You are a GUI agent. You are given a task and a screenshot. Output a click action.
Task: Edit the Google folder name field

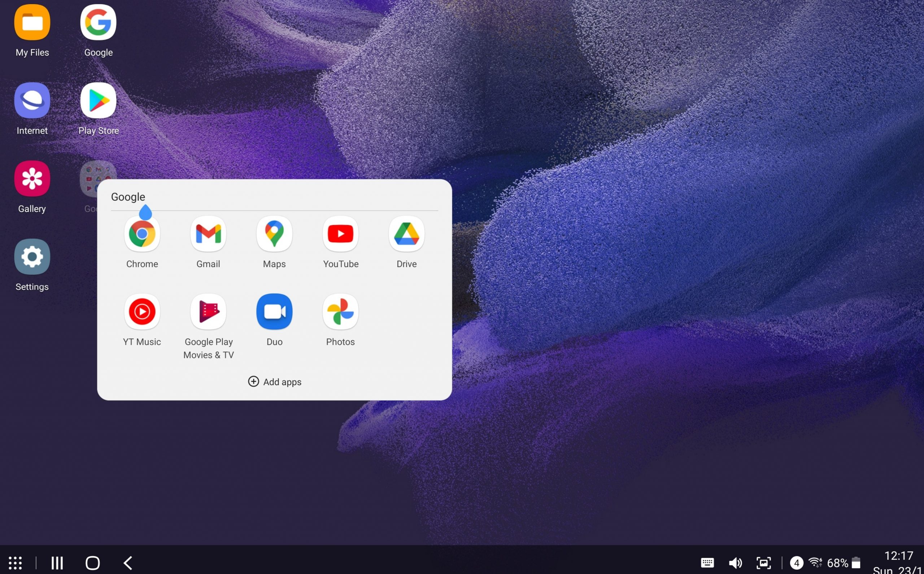tap(128, 197)
